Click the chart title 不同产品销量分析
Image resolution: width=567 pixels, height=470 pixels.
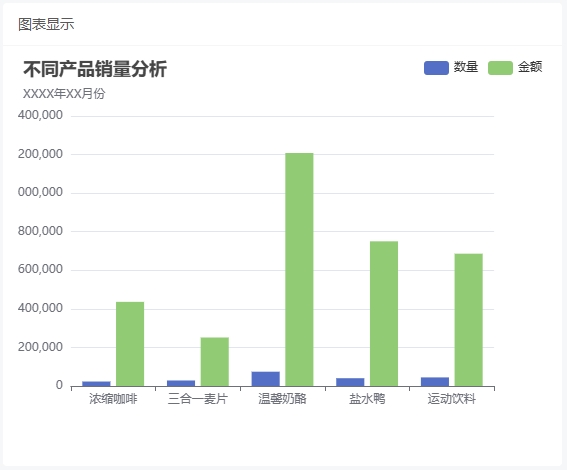coord(95,69)
